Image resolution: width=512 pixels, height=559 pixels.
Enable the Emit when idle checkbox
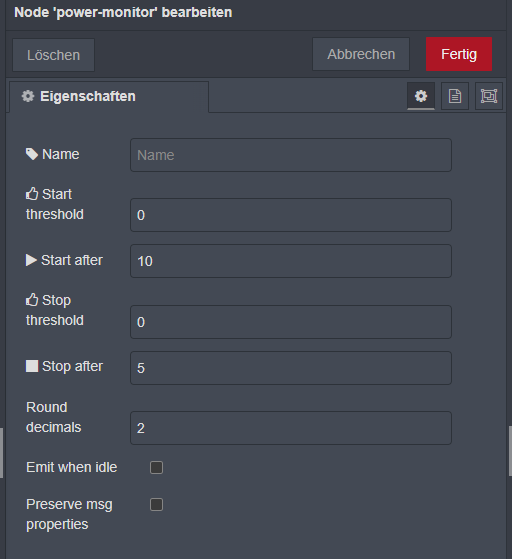[157, 467]
